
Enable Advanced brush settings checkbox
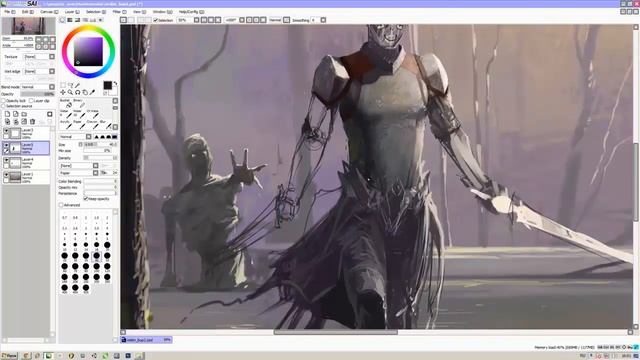(61, 205)
